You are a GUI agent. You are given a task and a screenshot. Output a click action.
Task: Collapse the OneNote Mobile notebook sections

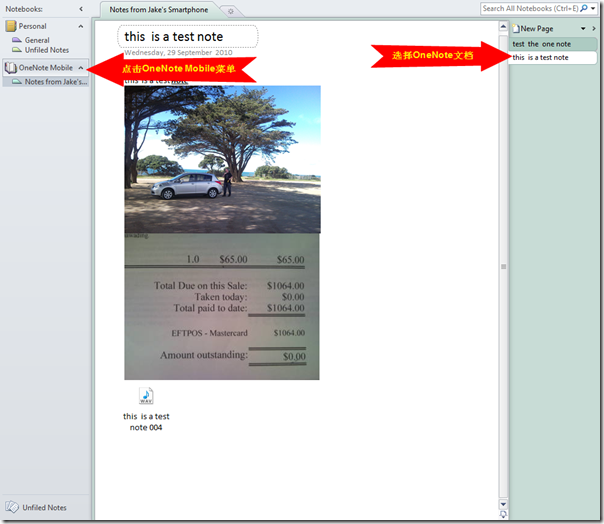click(81, 68)
